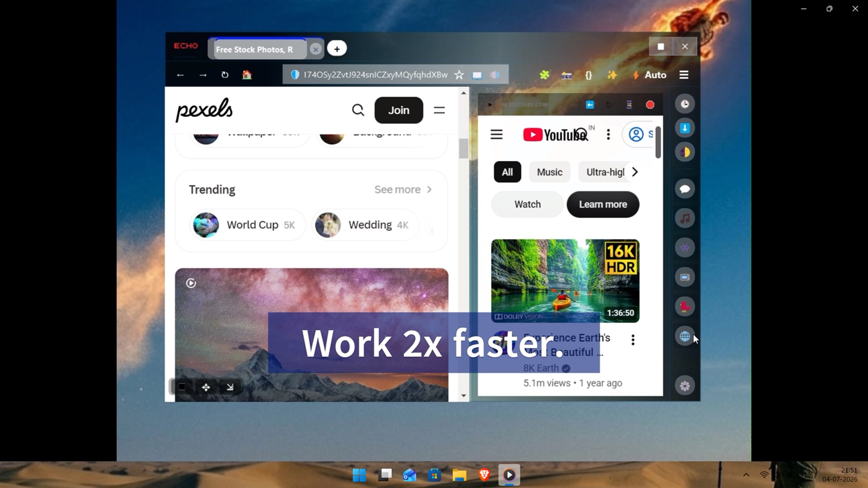Click the diagonal resize arrow icon on overlay
868x488 pixels.
point(230,387)
